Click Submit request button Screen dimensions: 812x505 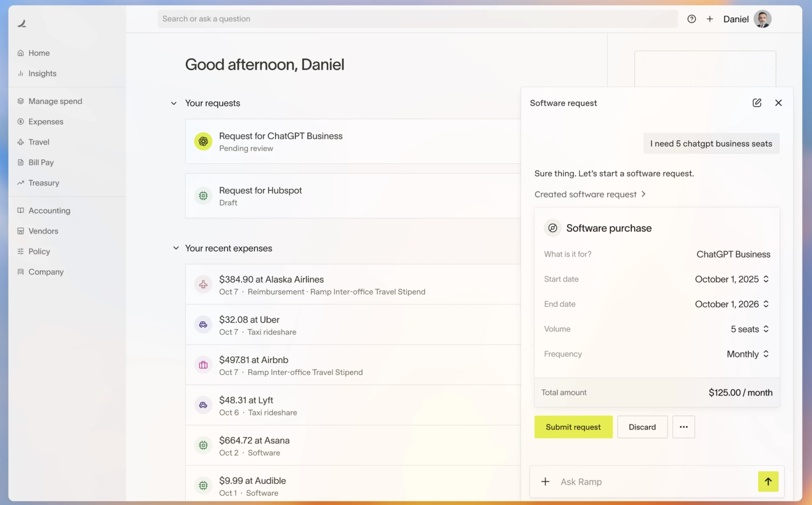coord(573,427)
